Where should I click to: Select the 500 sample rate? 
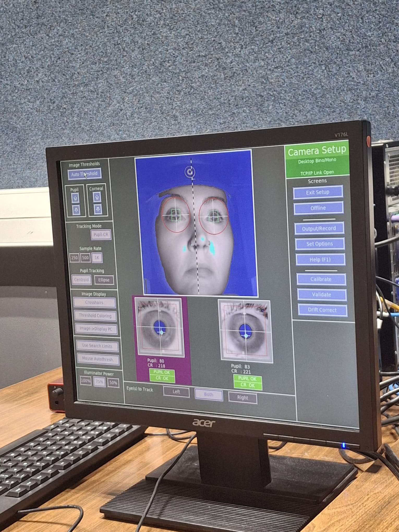pos(86,258)
